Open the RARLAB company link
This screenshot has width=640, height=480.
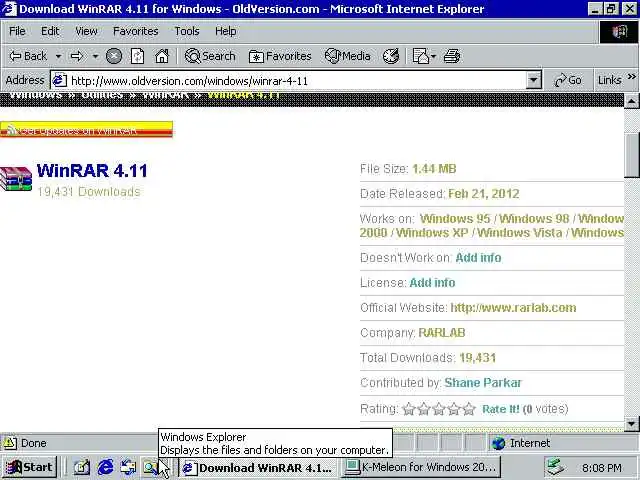pos(442,333)
